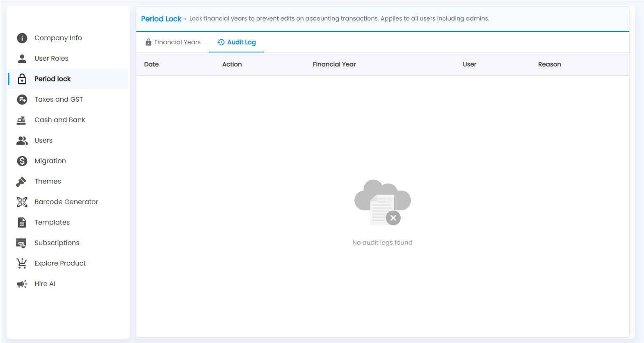Open Explore Product

[68, 263]
